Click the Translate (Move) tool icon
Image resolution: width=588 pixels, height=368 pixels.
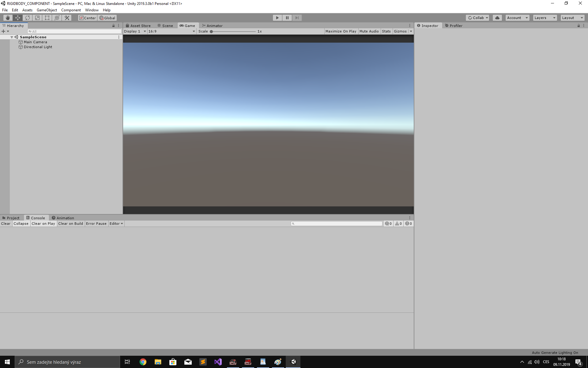point(17,18)
